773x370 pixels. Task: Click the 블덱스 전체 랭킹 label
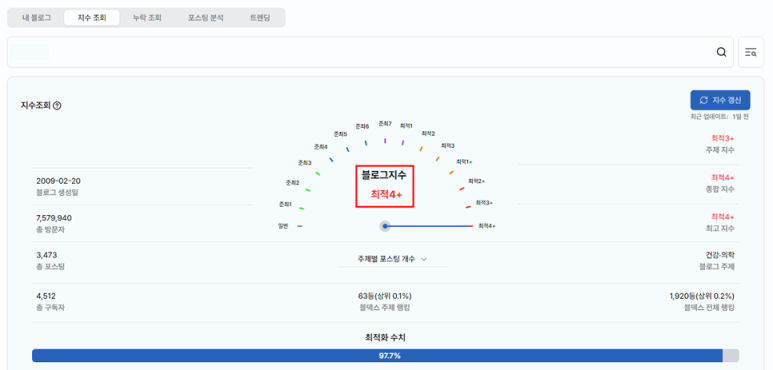coord(709,307)
